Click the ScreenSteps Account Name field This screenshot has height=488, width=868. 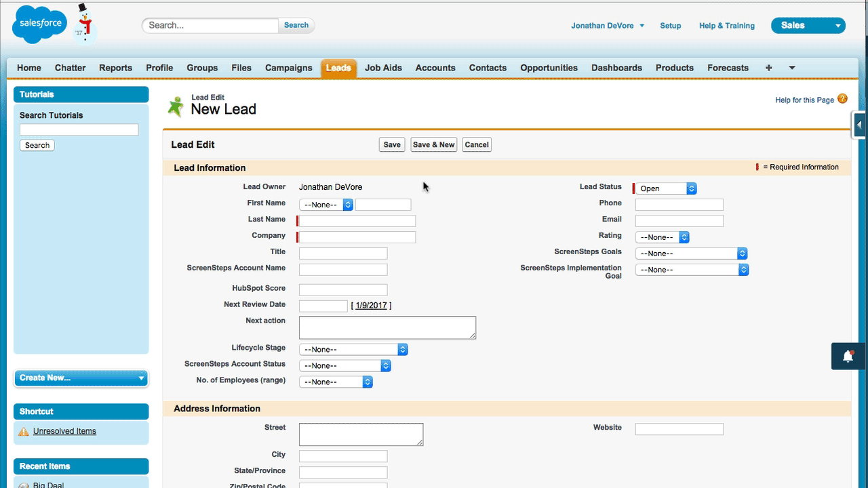pyautogui.click(x=343, y=270)
